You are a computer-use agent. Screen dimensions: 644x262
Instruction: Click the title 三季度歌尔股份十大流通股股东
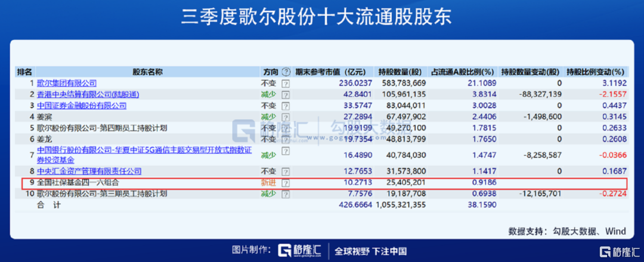pos(316,18)
